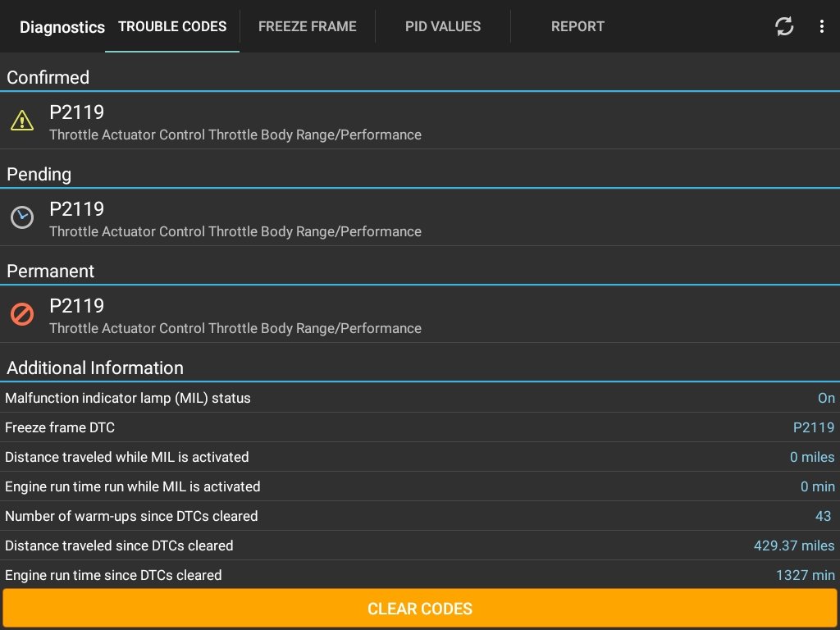Image resolution: width=840 pixels, height=630 pixels.
Task: Tap the Diagnostics title
Action: point(62,27)
